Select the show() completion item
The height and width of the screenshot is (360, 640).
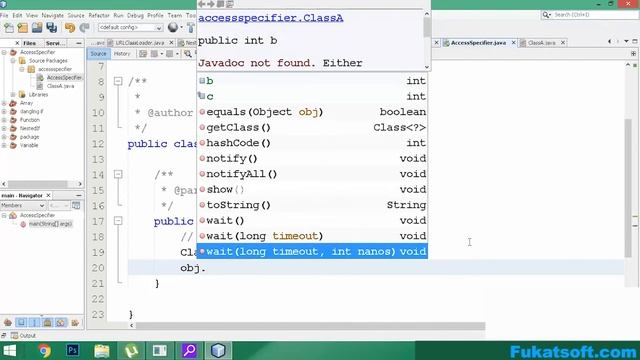[312, 189]
